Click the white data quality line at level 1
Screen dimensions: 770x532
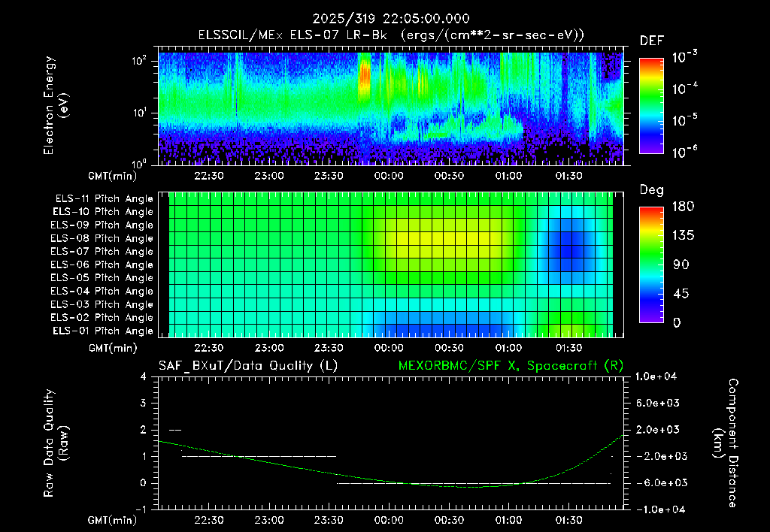(x=259, y=456)
